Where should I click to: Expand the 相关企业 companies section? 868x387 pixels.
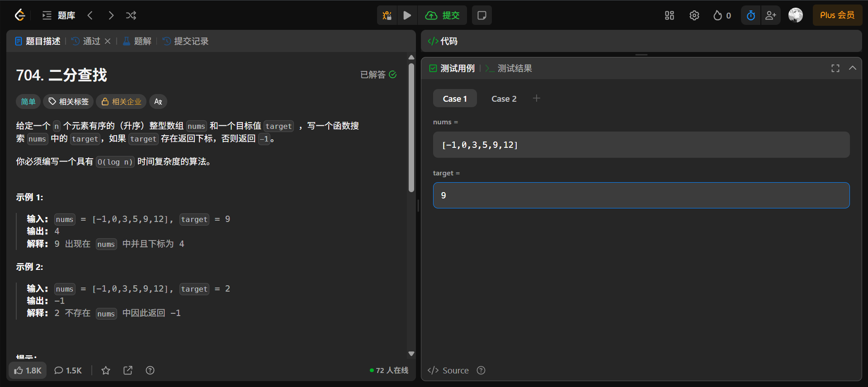click(121, 102)
